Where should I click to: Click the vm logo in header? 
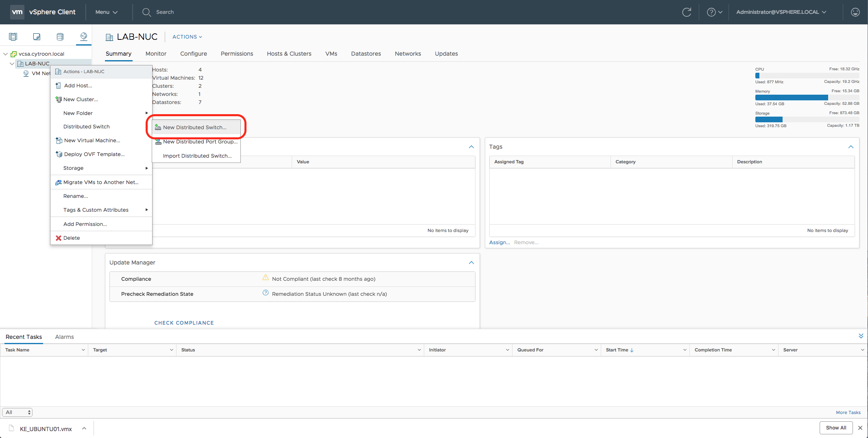point(17,12)
